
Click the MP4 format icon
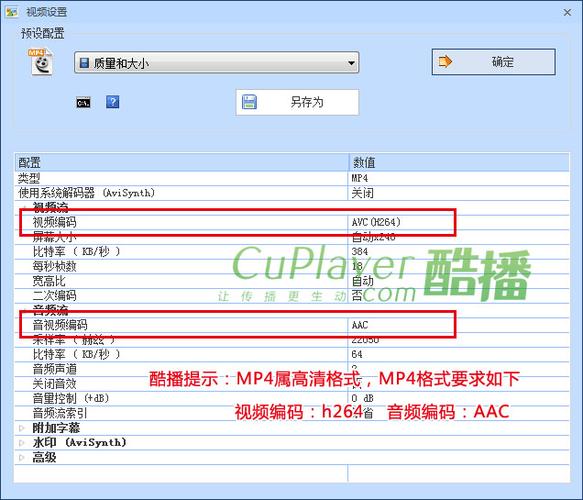41,62
